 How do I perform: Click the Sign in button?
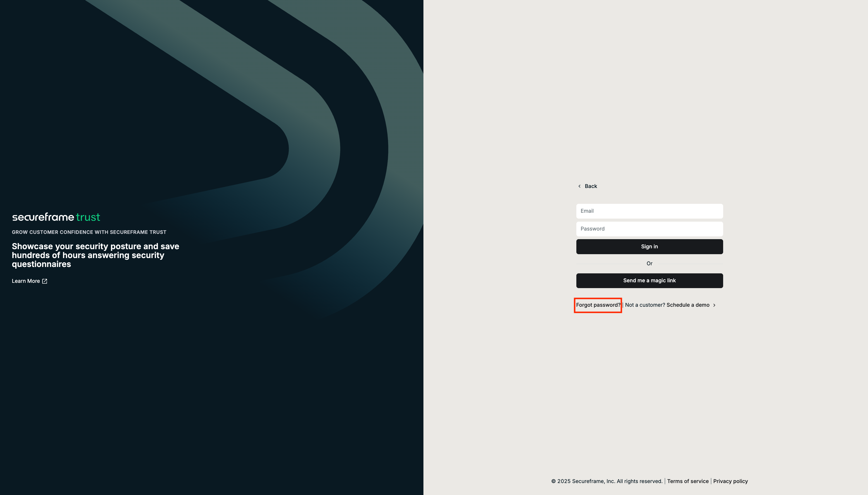point(649,246)
